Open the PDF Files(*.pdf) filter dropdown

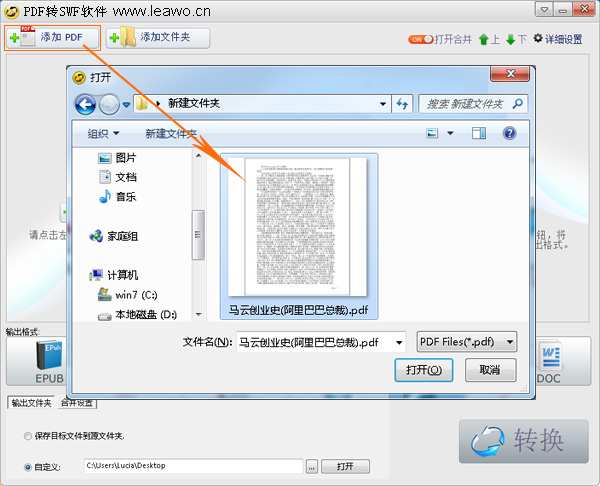coord(466,342)
